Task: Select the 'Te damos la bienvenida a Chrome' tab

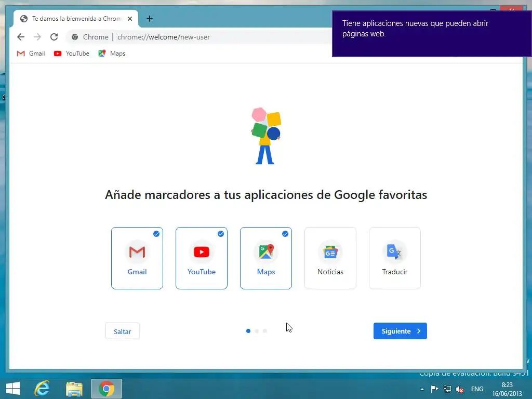Action: 76,19
